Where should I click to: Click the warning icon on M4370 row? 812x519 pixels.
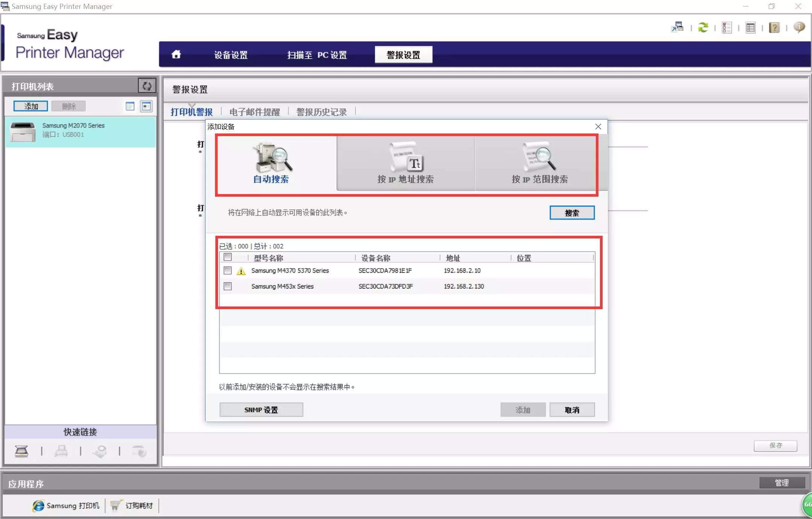click(241, 271)
